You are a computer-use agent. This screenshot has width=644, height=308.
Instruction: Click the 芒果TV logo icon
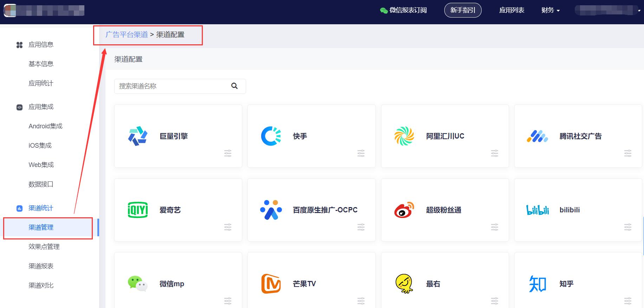coord(271,284)
